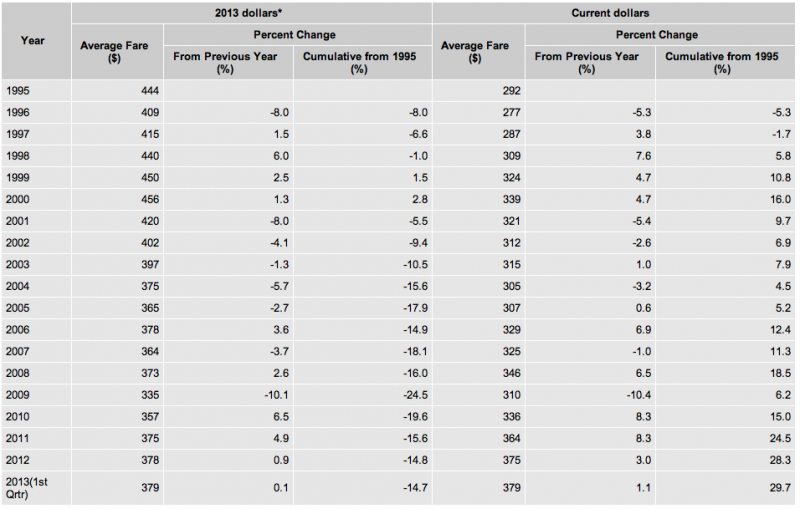Select the 456 fare value for 2000
Screen dimensions: 800x509
pos(117,199)
